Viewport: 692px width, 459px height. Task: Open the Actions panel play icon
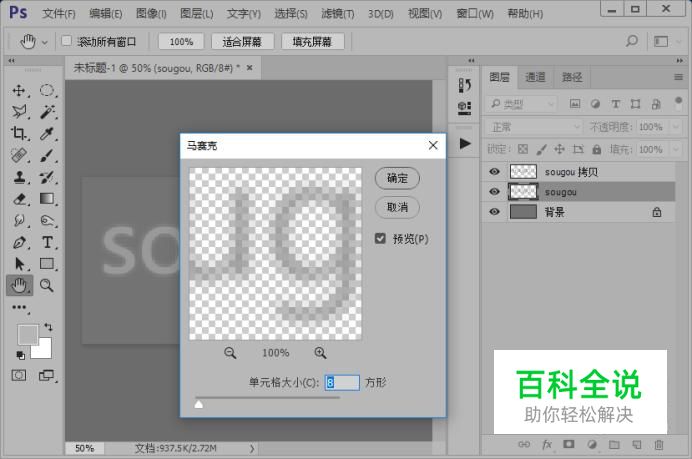tap(465, 143)
